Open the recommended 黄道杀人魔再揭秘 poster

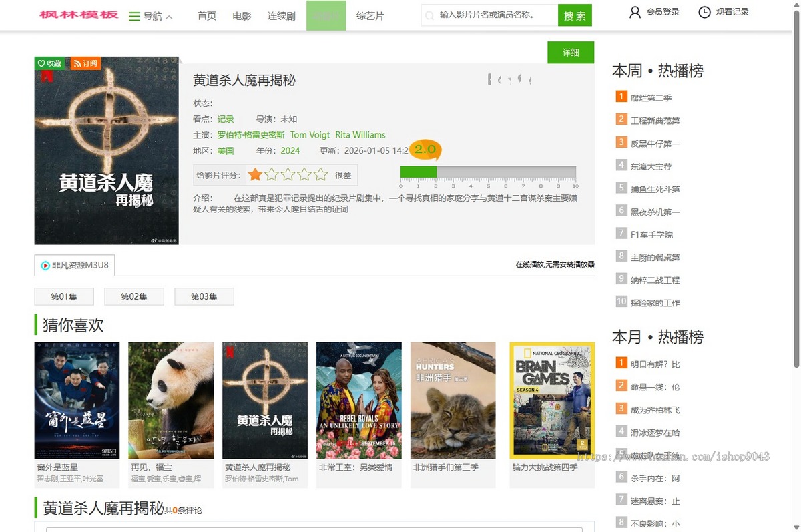[x=265, y=401]
